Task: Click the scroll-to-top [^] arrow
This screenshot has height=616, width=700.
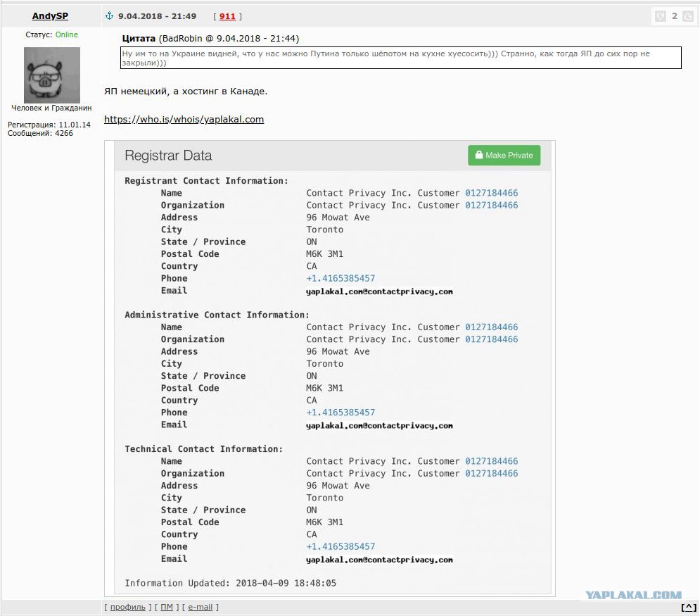Action: 689,607
